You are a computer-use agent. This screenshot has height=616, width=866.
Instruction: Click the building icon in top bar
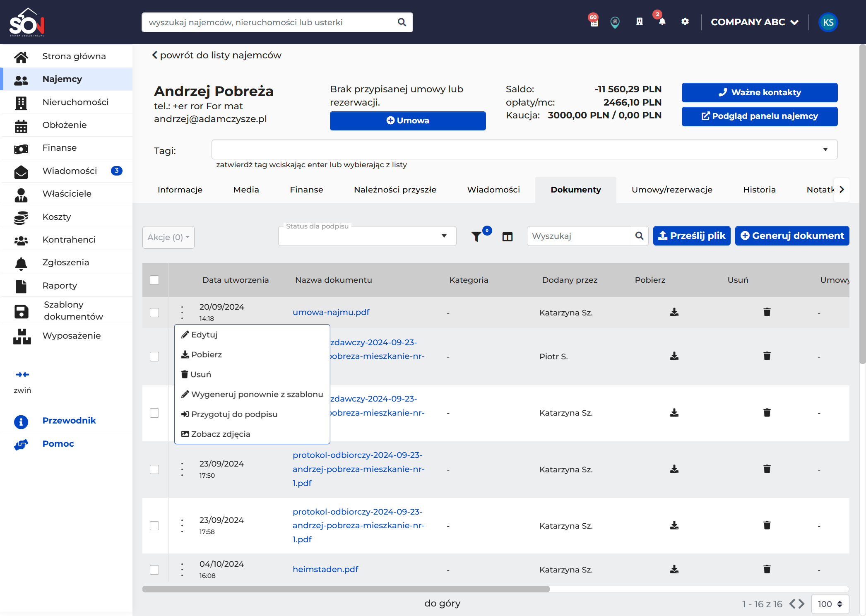tap(640, 22)
